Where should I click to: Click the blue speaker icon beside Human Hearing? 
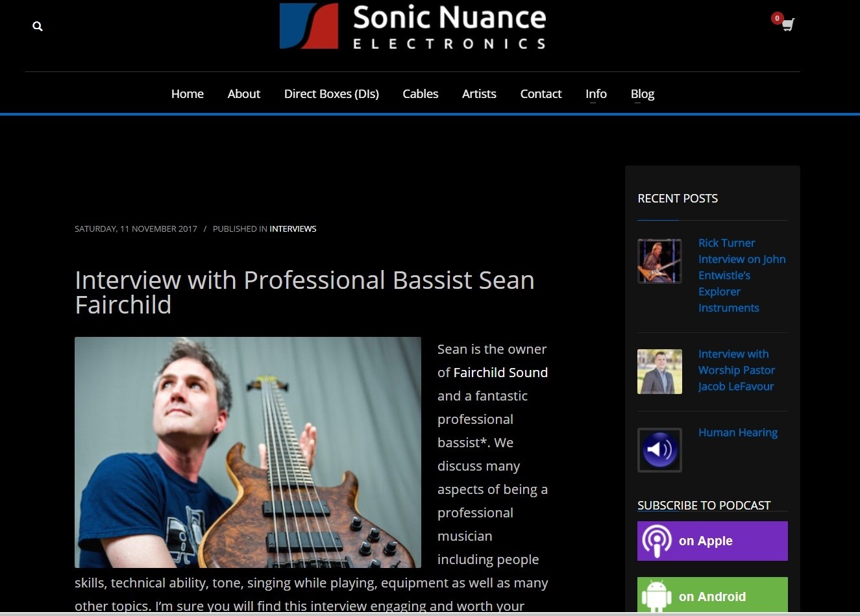pyautogui.click(x=659, y=449)
